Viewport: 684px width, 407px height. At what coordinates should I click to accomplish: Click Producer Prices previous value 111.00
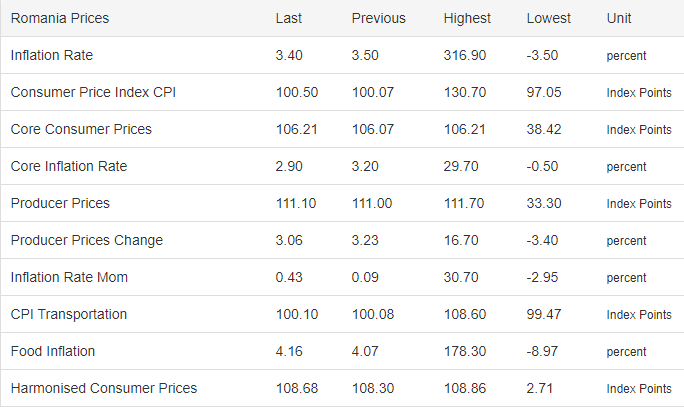pyautogui.click(x=372, y=204)
